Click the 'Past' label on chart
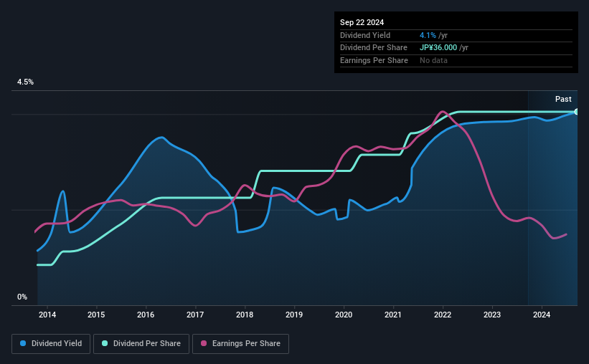This screenshot has height=364, width=589. [563, 99]
